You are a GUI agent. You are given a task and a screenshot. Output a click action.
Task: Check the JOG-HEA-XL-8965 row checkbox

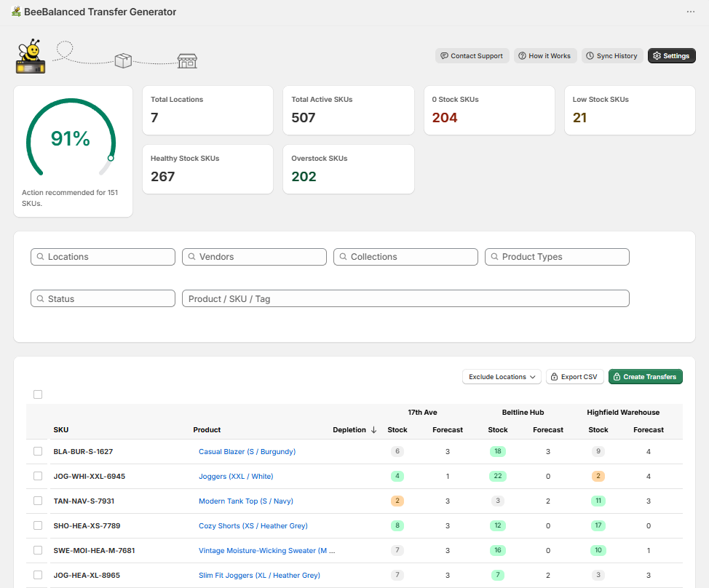38,575
